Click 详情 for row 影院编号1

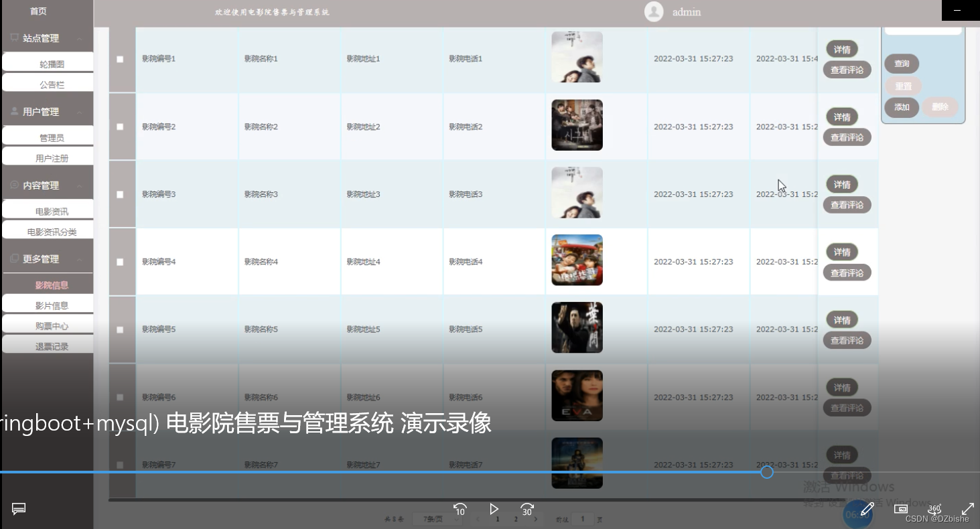coord(842,50)
